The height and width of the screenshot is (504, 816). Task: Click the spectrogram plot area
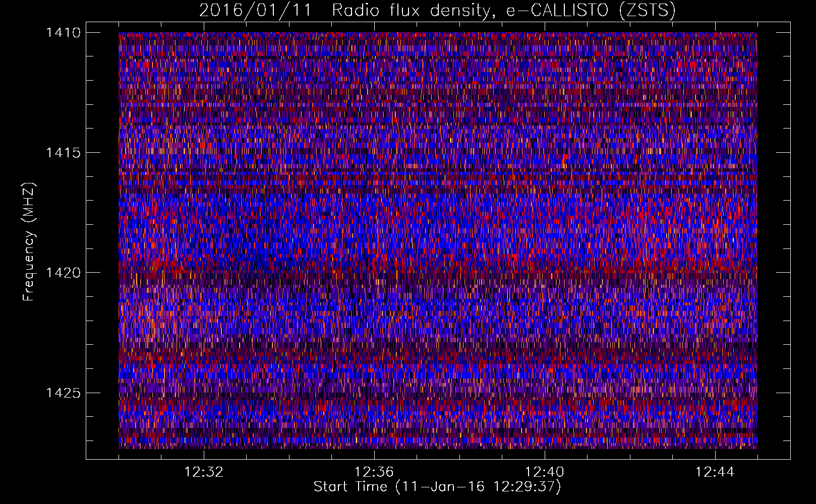(438, 240)
